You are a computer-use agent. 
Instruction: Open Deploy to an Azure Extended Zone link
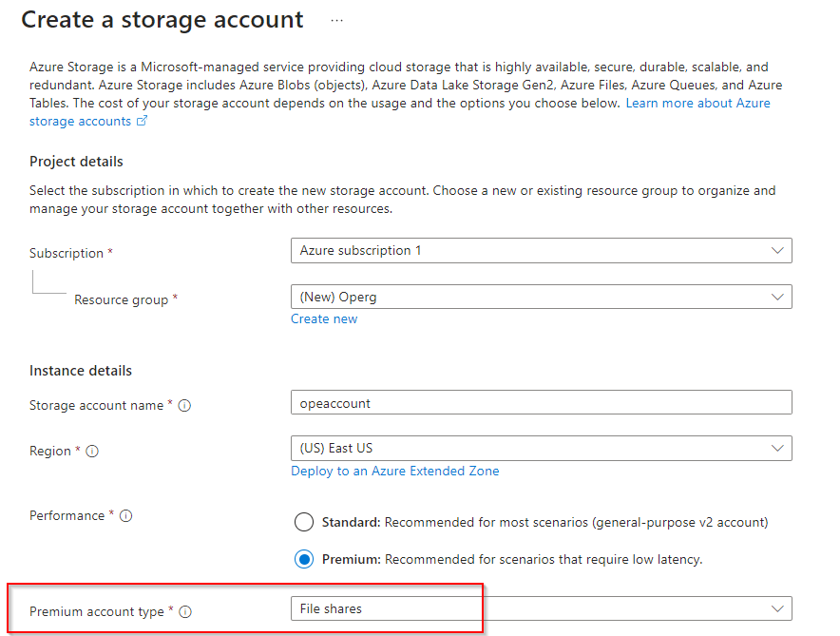coord(394,471)
